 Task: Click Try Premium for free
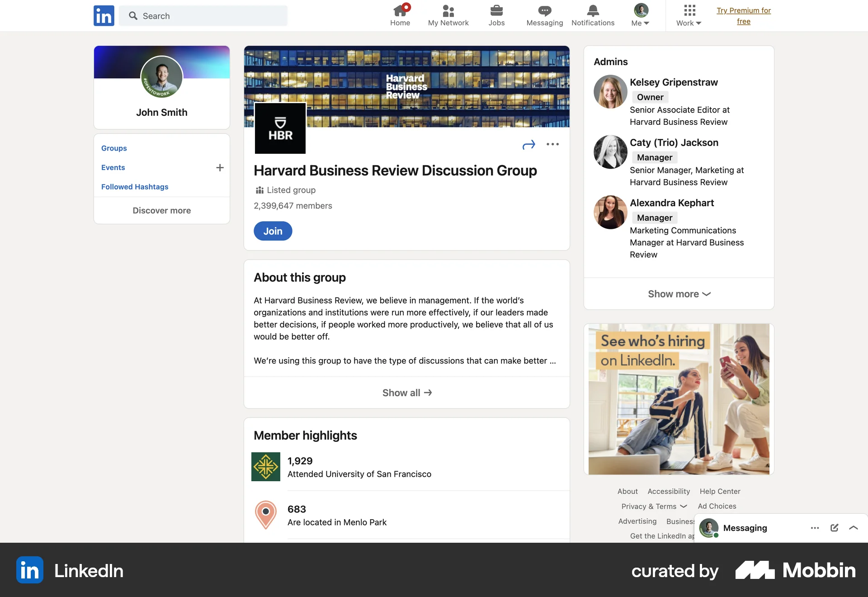click(744, 15)
